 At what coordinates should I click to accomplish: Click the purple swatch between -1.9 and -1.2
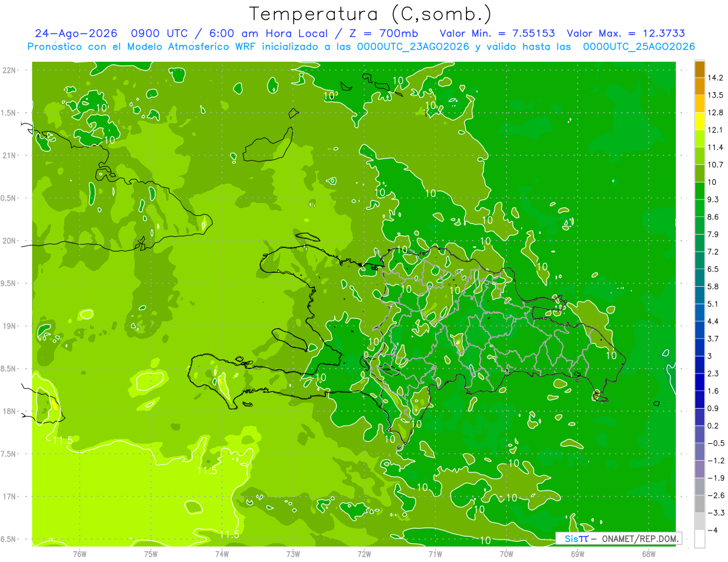699,469
